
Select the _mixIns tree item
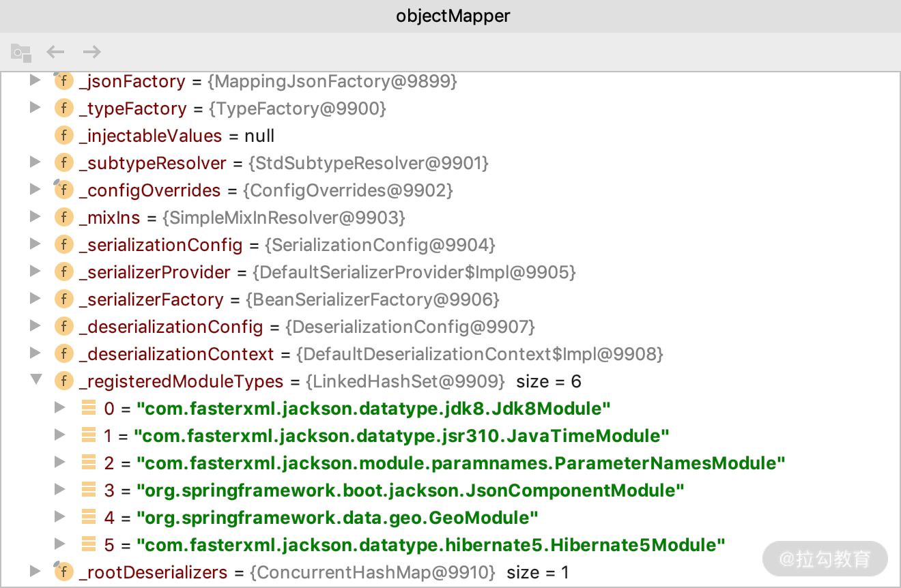tap(110, 217)
